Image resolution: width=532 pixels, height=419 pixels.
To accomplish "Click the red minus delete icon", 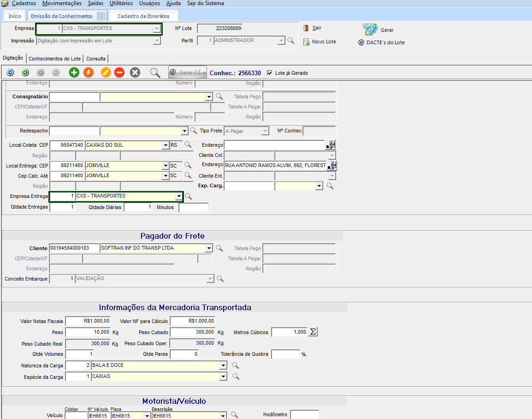I will click(119, 72).
